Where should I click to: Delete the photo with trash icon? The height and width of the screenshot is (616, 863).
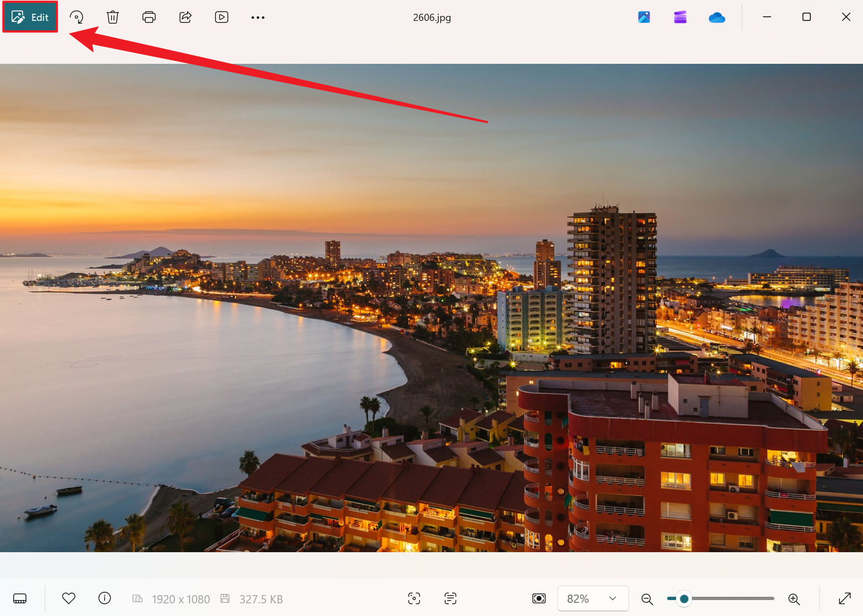coord(113,17)
